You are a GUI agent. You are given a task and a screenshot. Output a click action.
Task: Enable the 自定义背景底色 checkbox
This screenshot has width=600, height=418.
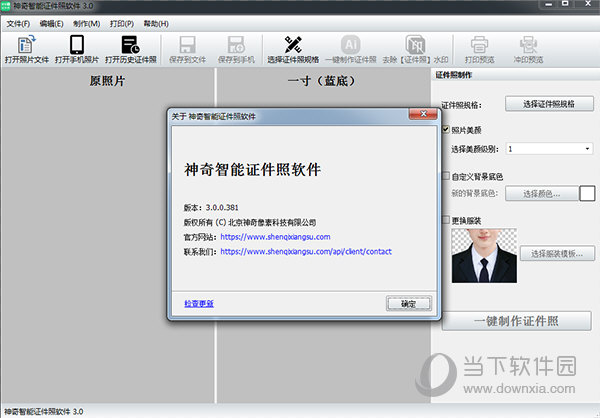pos(446,176)
